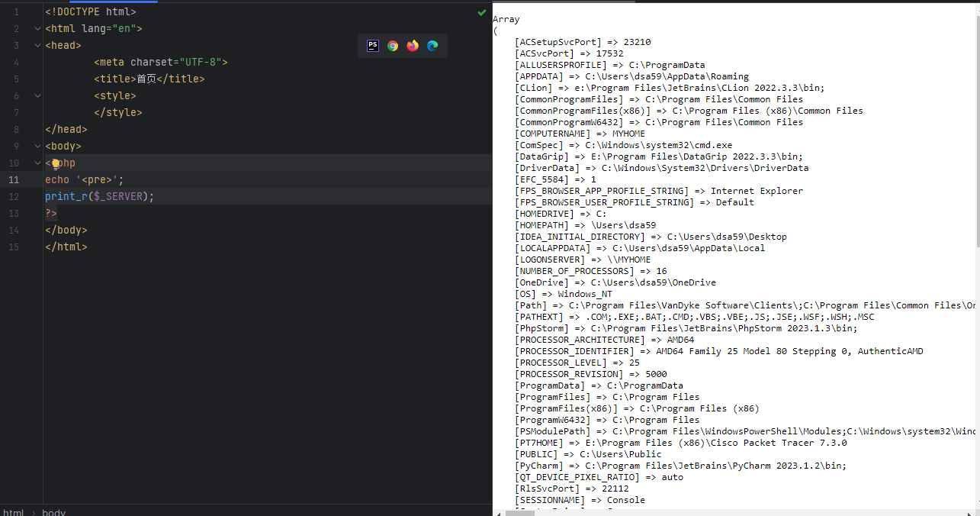The height and width of the screenshot is (516, 980).
Task: Preview the page in Firefox
Action: [412, 46]
